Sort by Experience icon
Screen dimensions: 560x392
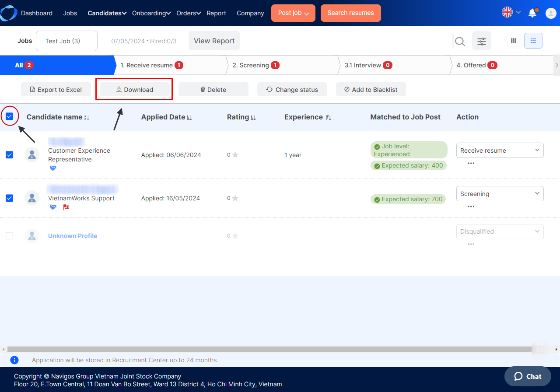pyautogui.click(x=329, y=118)
